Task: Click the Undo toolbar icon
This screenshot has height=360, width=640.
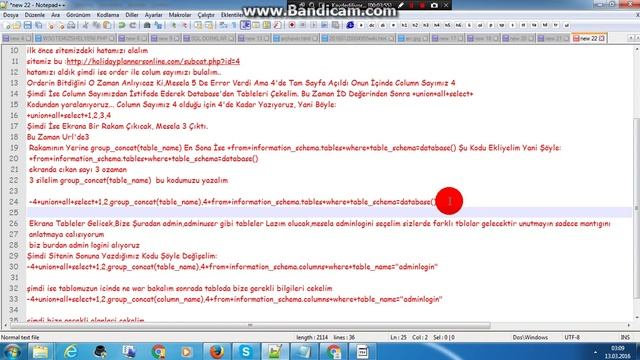Action: tap(122, 25)
